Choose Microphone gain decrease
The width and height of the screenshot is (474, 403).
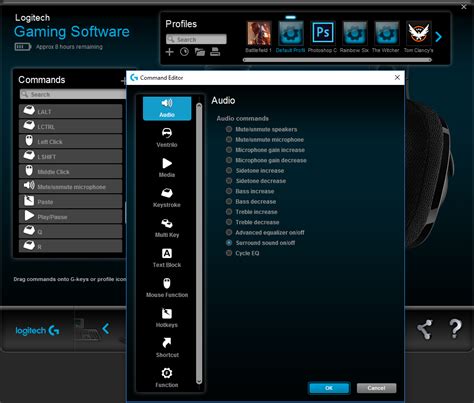coord(229,160)
